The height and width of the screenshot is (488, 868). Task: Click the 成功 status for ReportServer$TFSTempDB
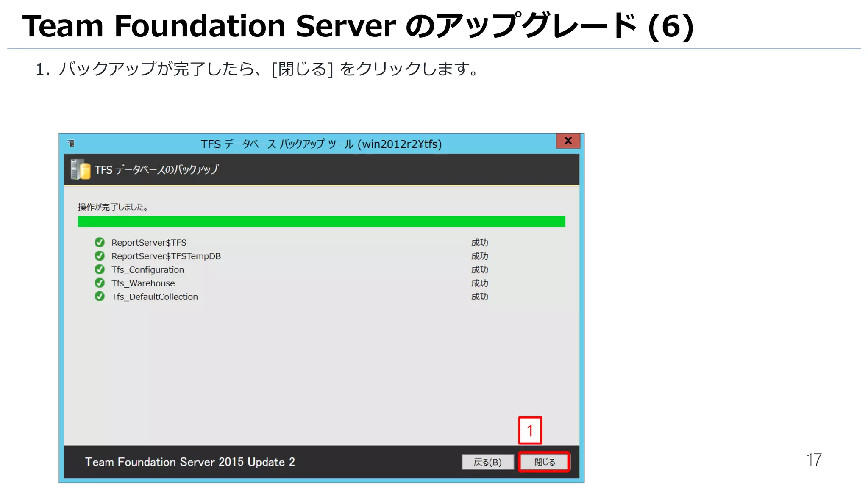480,256
